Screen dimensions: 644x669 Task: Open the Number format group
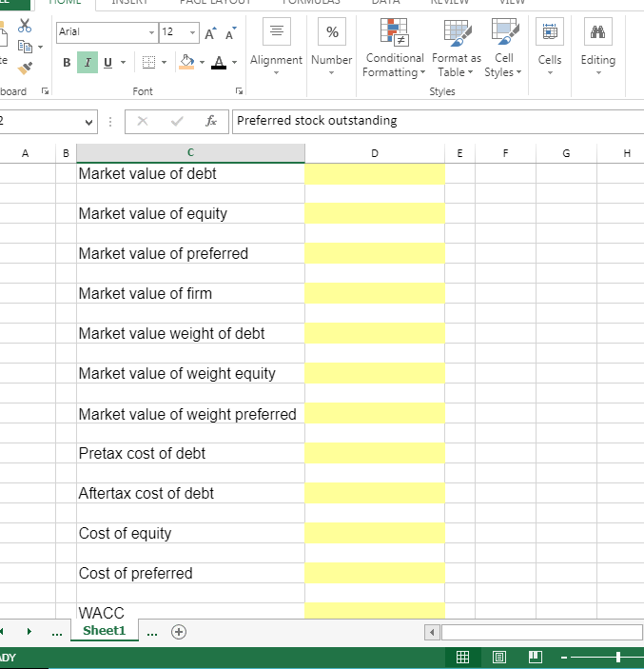332,46
